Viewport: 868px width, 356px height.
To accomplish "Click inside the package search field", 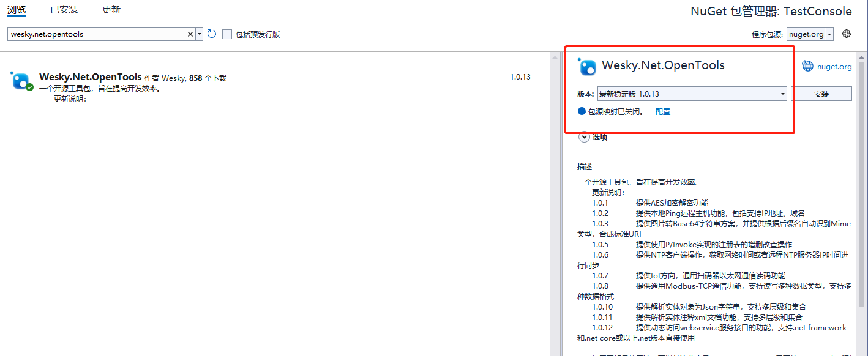I will tap(97, 34).
